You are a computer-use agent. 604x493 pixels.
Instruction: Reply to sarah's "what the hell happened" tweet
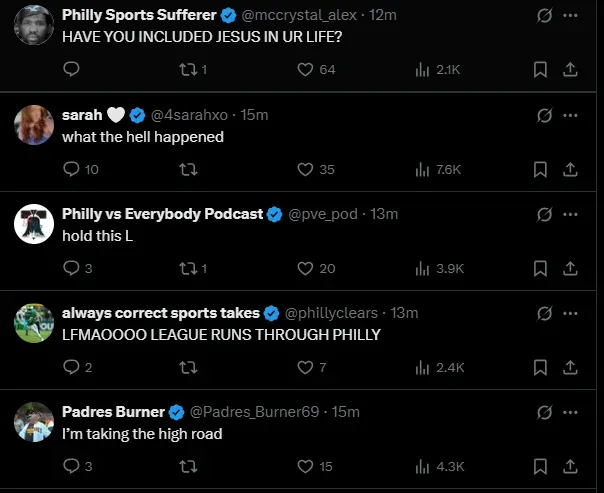click(71, 169)
